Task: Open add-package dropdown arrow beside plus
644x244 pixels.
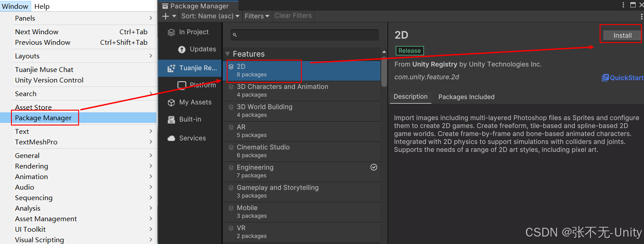Action: pyautogui.click(x=174, y=16)
